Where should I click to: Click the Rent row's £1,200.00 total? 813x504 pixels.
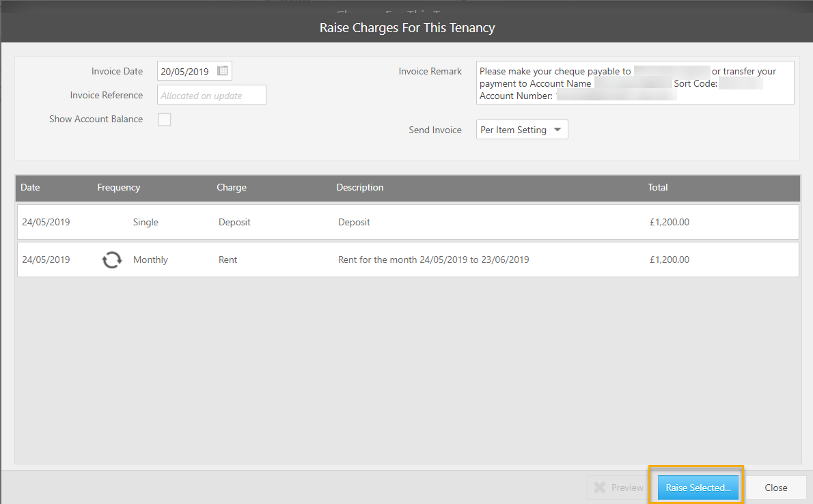coord(670,260)
